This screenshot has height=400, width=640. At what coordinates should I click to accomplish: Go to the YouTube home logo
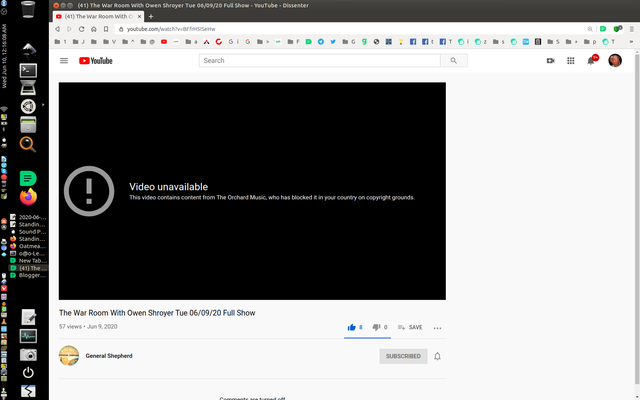pos(96,61)
